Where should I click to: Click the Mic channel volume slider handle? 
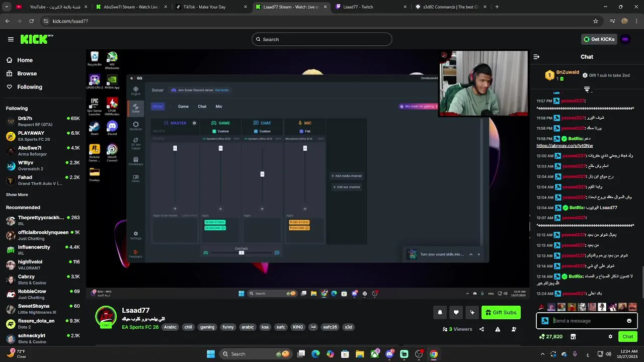pyautogui.click(x=305, y=148)
